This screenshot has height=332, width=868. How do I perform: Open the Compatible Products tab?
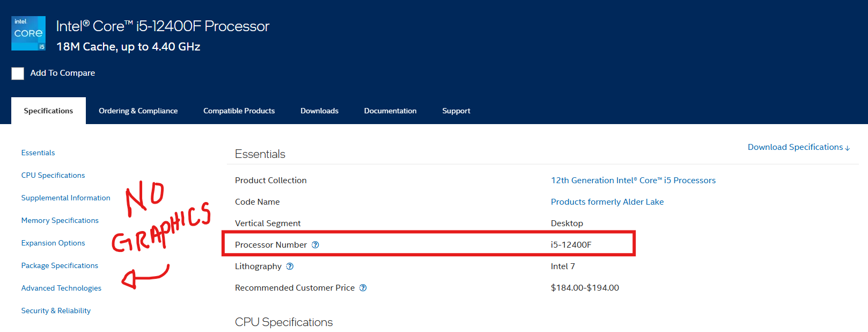click(x=239, y=111)
